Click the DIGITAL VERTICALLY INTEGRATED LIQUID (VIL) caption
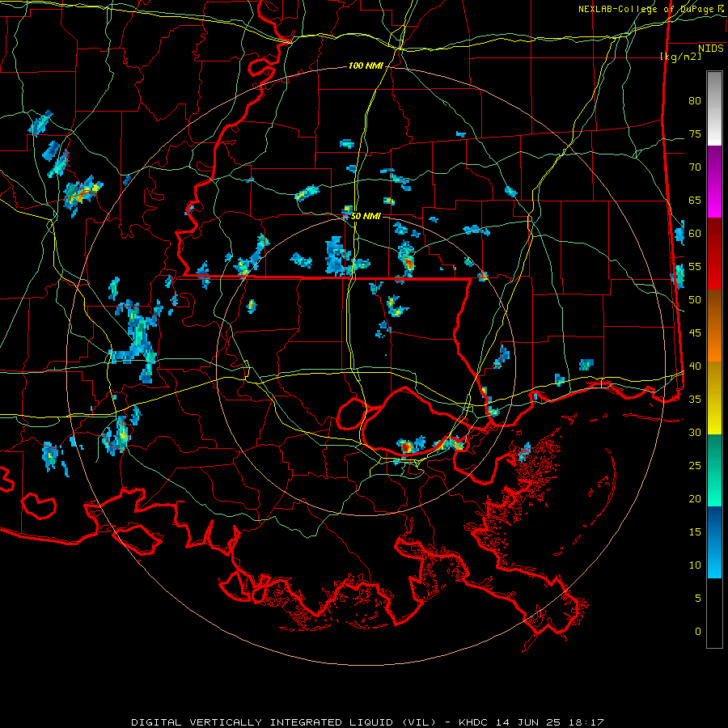Screen dimensions: 728x728 click(283, 722)
